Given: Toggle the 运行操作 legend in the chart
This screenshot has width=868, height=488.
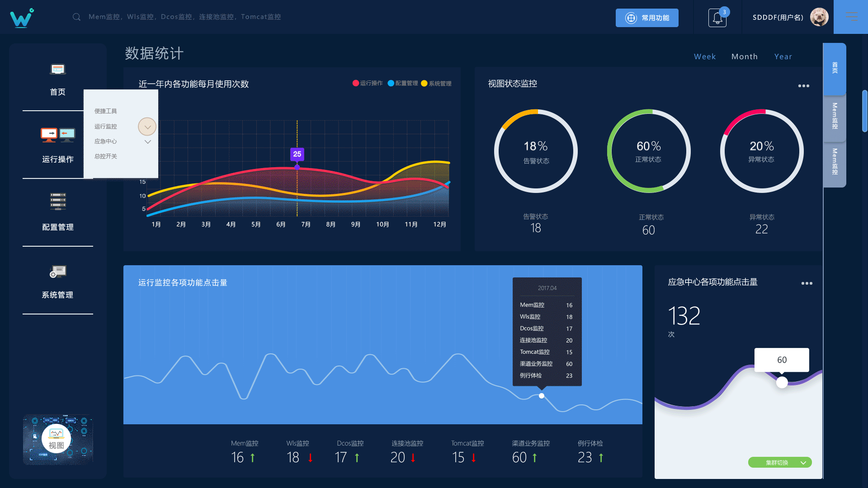Looking at the screenshot, I should pos(367,83).
